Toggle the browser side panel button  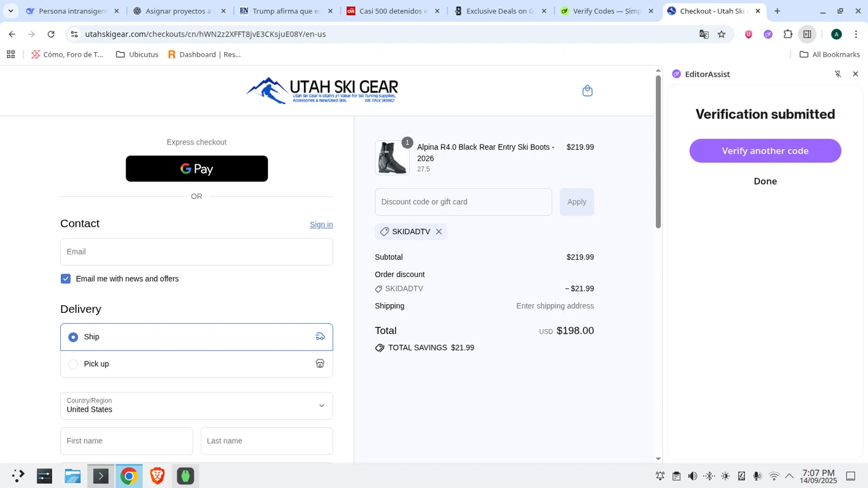tap(807, 34)
